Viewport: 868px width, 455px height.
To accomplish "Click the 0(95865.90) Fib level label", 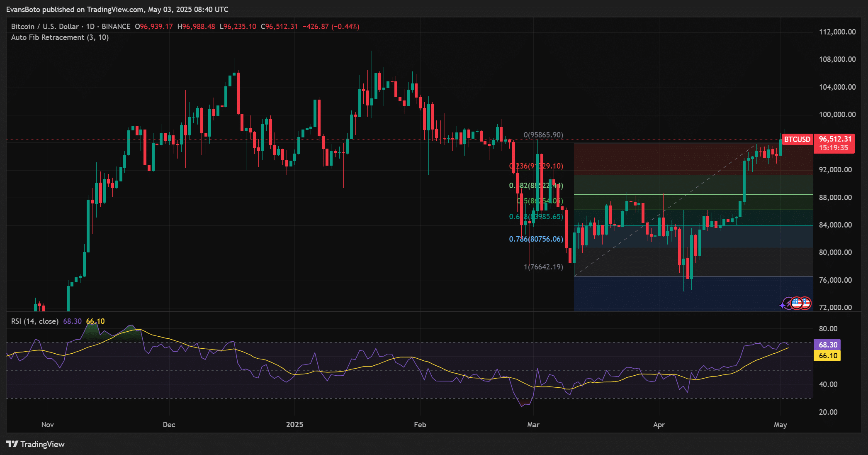I will click(x=543, y=135).
